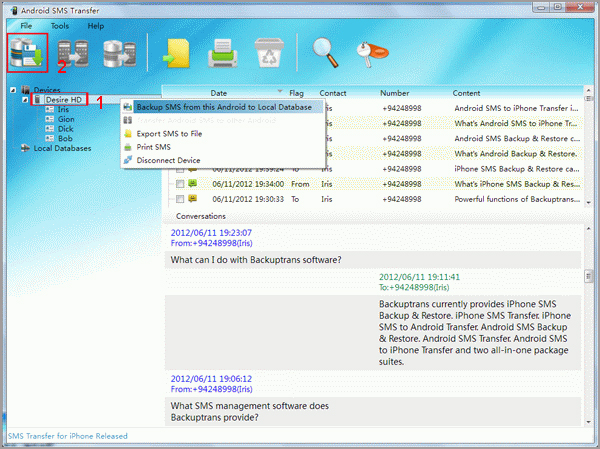The width and height of the screenshot is (600, 449).
Task: Click the contact card icon beside Dick
Action: click(49, 129)
